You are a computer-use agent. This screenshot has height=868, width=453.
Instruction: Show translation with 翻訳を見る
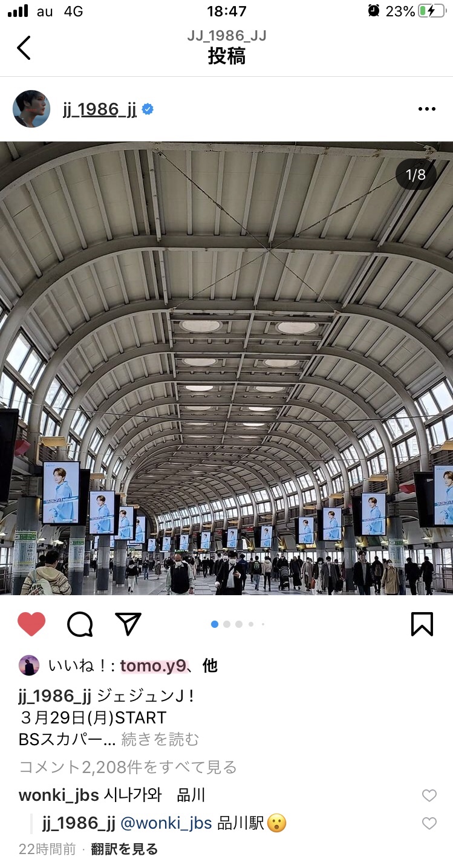[125, 849]
